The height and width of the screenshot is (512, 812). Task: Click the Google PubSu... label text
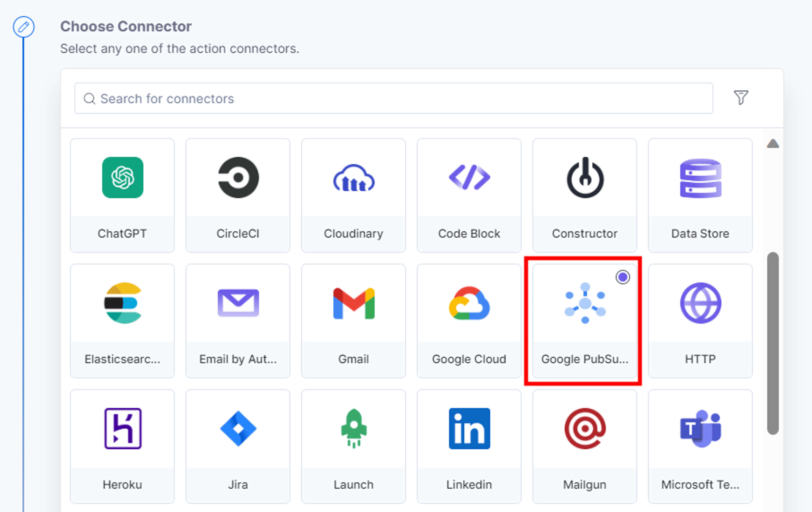point(585,359)
